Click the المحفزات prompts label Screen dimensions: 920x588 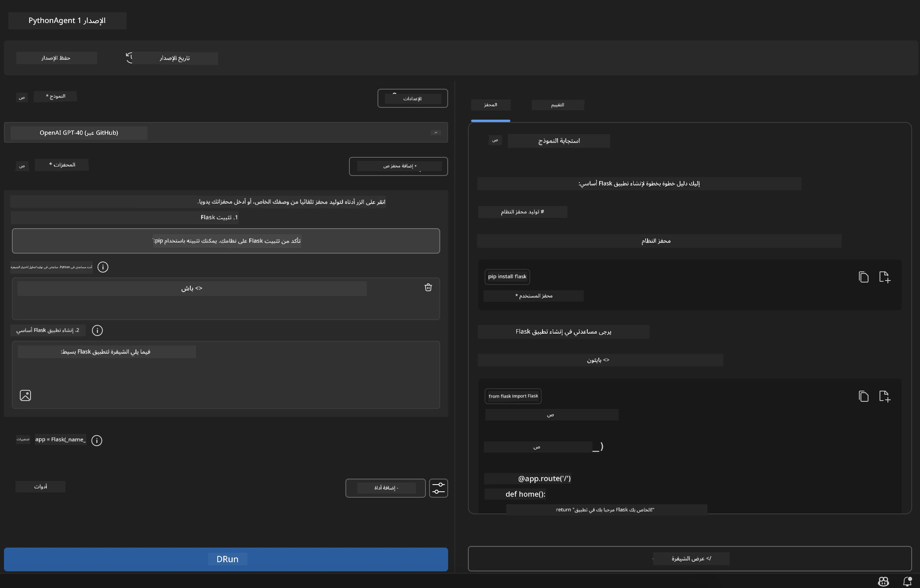(x=62, y=165)
